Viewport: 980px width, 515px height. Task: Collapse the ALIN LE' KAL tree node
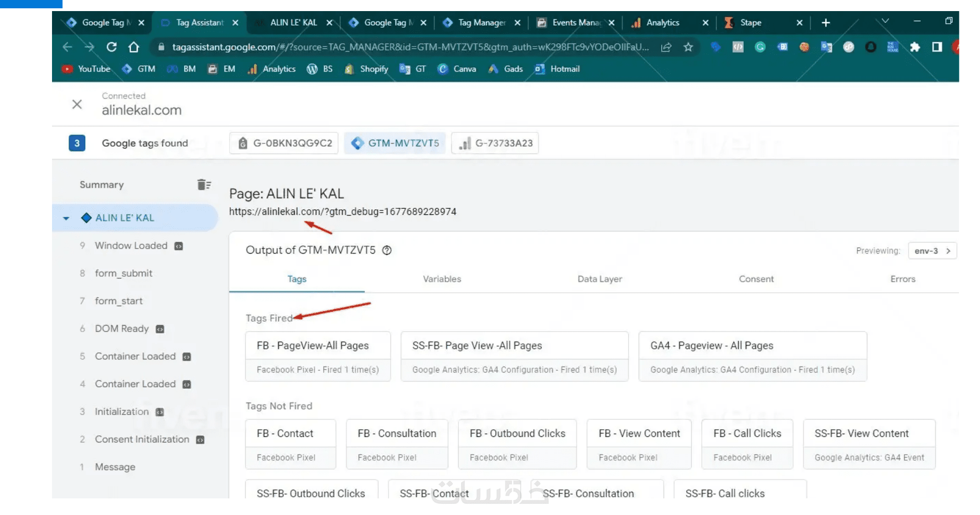(66, 218)
